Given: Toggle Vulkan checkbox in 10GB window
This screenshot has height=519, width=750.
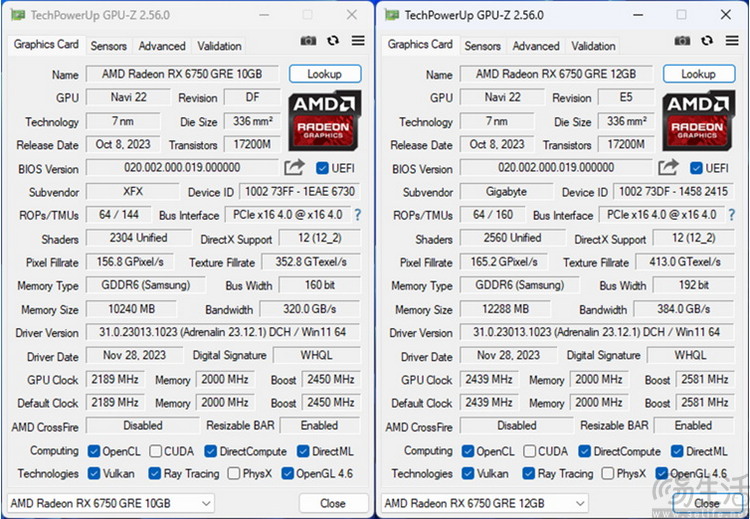Looking at the screenshot, I should click(94, 474).
